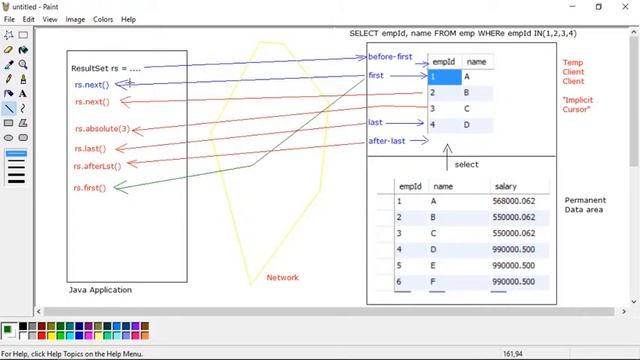Select the Ellipse shape tool
The height and width of the screenshot is (360, 640).
tap(9, 138)
